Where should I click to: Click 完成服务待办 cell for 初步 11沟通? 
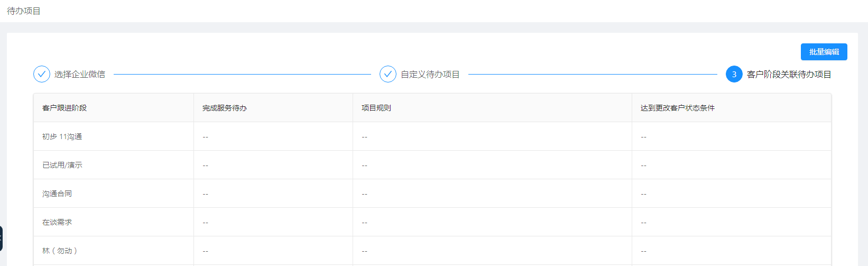[273, 136]
